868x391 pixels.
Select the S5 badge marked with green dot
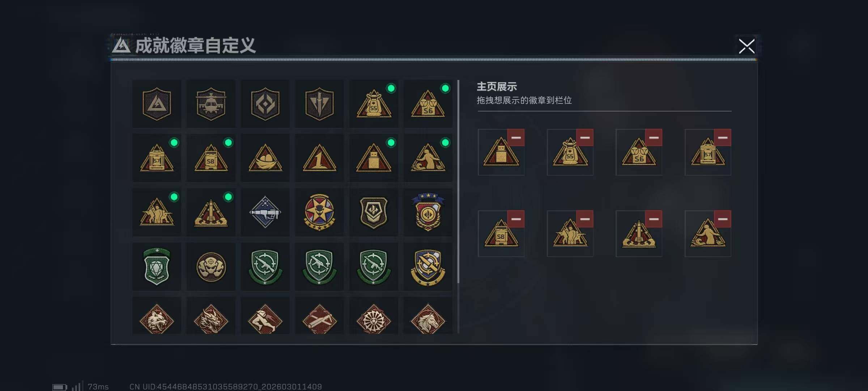pos(374,104)
